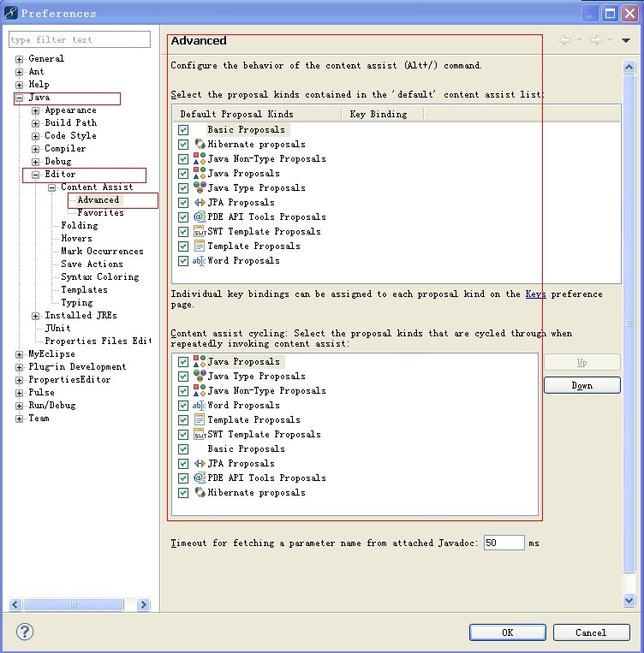Collapse the Content Assist node
Viewport: 644px width, 653px height.
51,187
